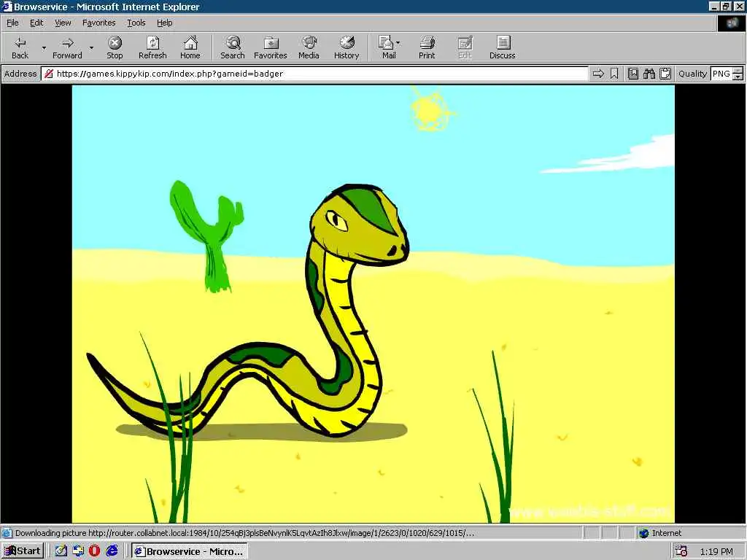This screenshot has width=747, height=560.
Task: Open the File menu
Action: click(12, 23)
